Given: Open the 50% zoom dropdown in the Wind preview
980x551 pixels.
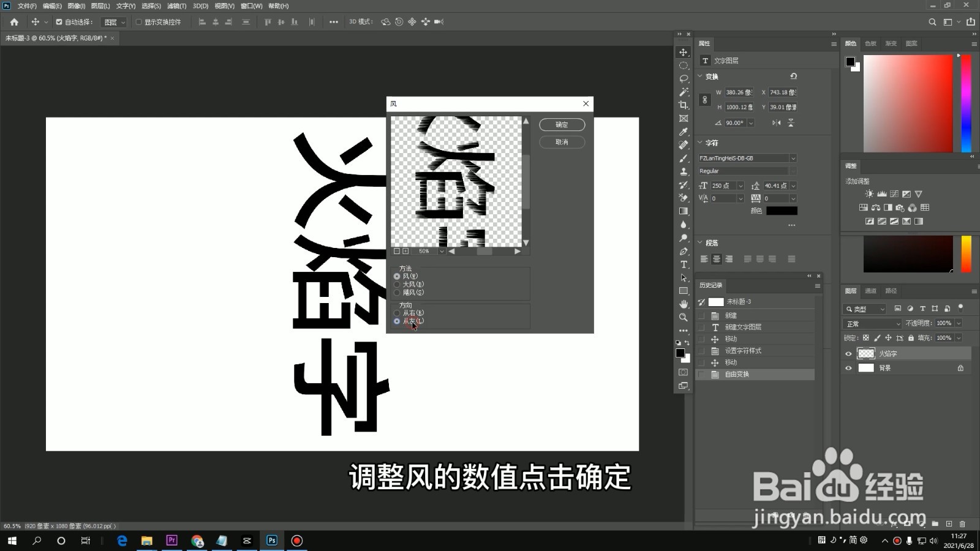Looking at the screenshot, I should [x=442, y=250].
